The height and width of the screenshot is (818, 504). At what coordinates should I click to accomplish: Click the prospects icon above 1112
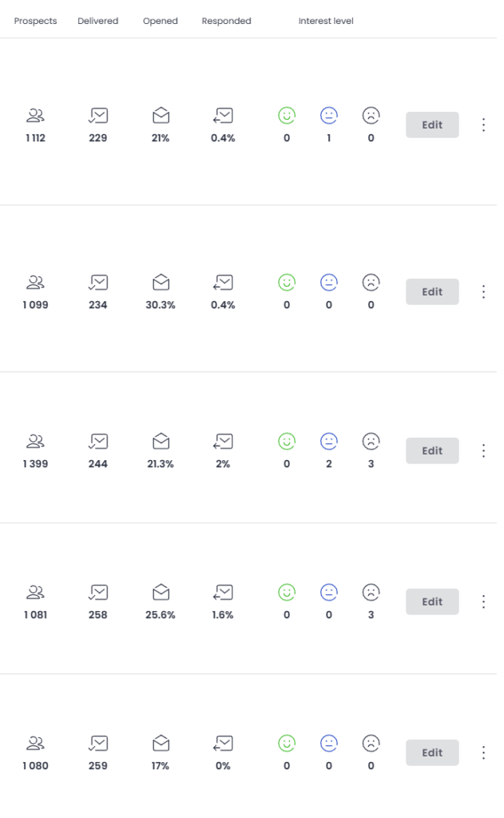pos(35,116)
